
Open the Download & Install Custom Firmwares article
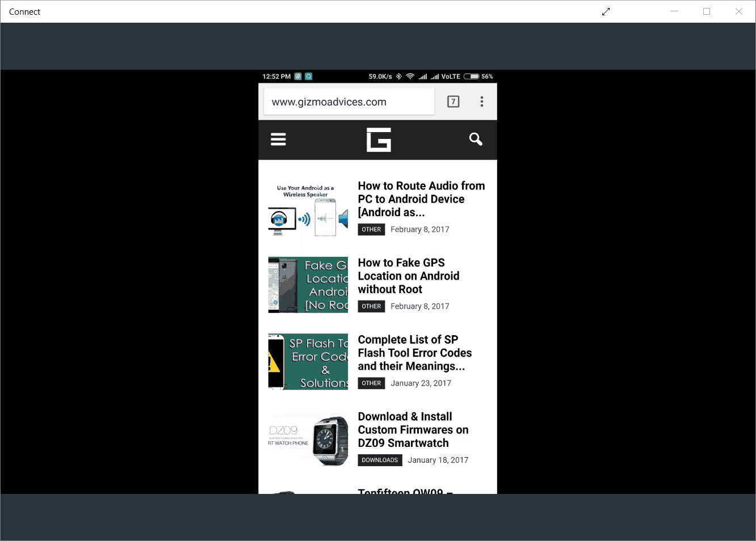point(413,430)
